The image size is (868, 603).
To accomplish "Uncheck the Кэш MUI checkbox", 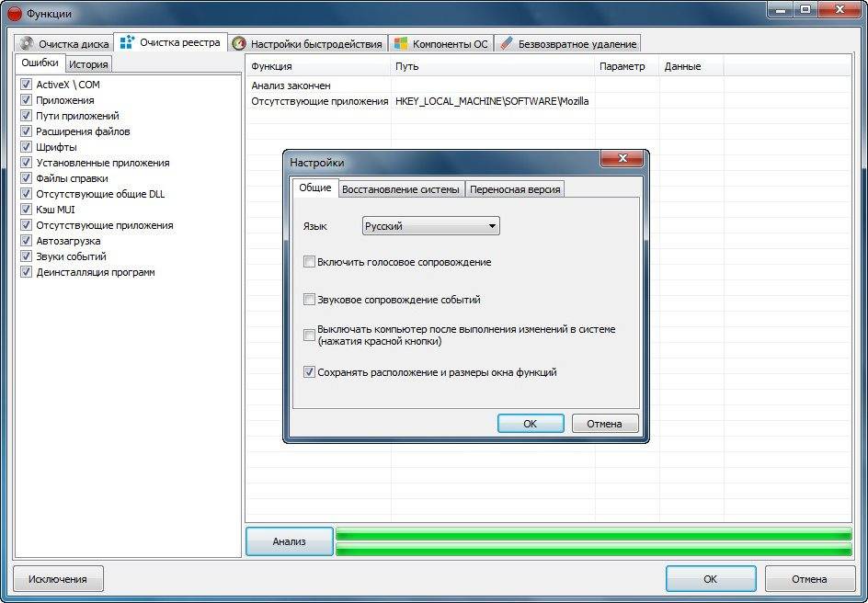I will tap(26, 209).
